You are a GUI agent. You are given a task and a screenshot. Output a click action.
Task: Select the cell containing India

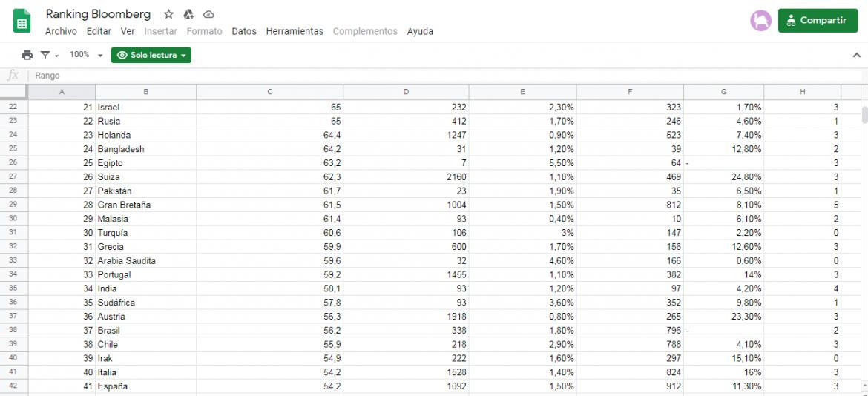tap(145, 288)
